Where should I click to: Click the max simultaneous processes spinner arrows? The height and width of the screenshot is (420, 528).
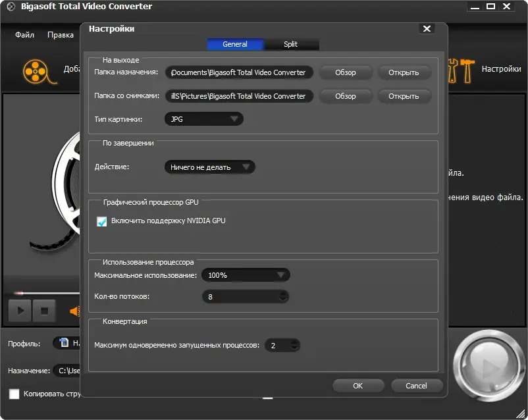(294, 345)
